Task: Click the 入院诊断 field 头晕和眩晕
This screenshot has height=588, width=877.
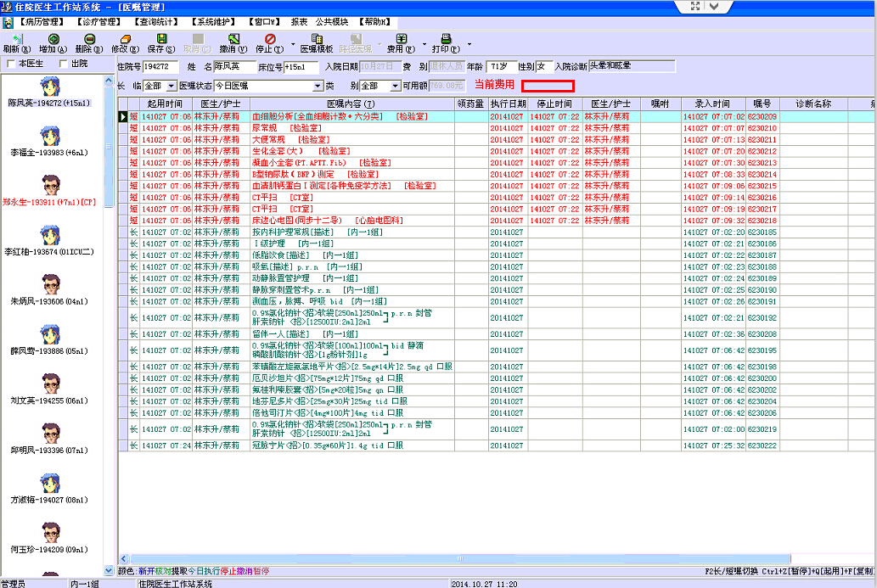Action: tap(632, 66)
